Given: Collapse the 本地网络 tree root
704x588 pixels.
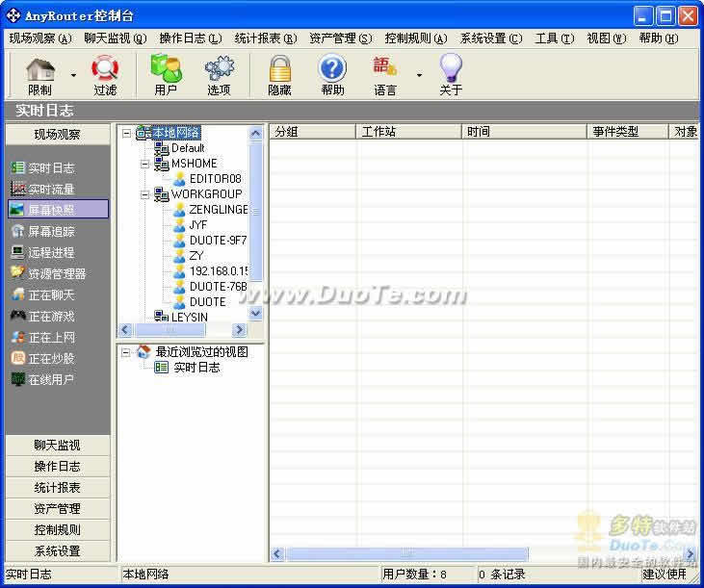Looking at the screenshot, I should (x=126, y=133).
